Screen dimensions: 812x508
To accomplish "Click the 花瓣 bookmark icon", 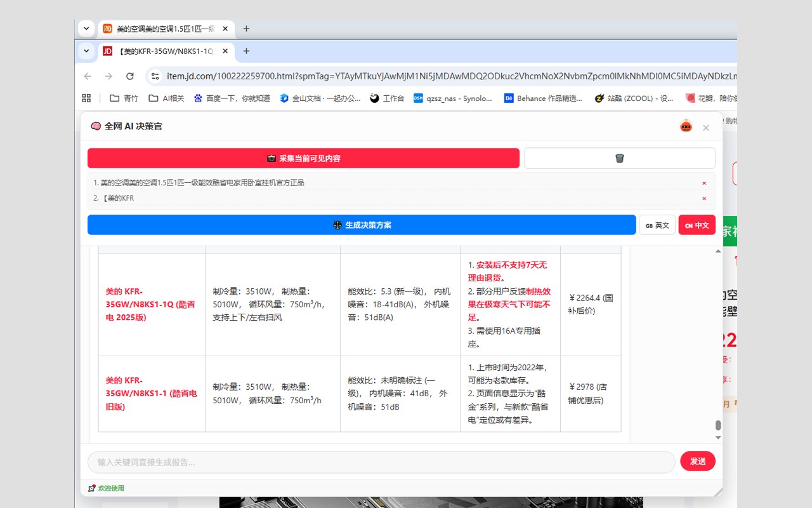I will pos(690,98).
